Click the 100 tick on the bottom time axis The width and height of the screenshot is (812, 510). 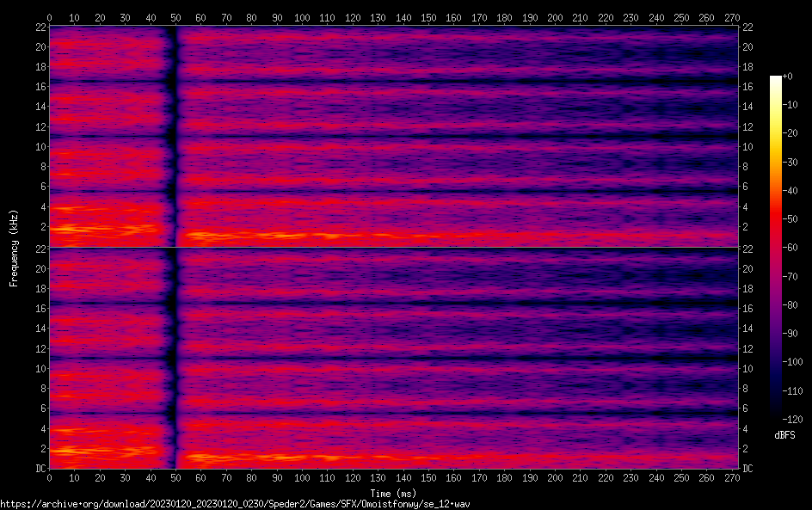(303, 478)
